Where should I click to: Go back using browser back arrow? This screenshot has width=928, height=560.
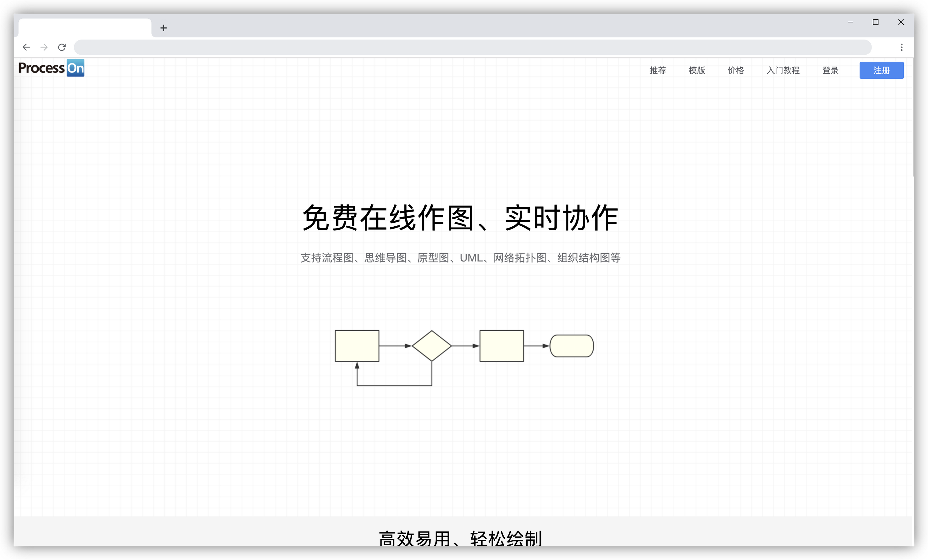26,47
